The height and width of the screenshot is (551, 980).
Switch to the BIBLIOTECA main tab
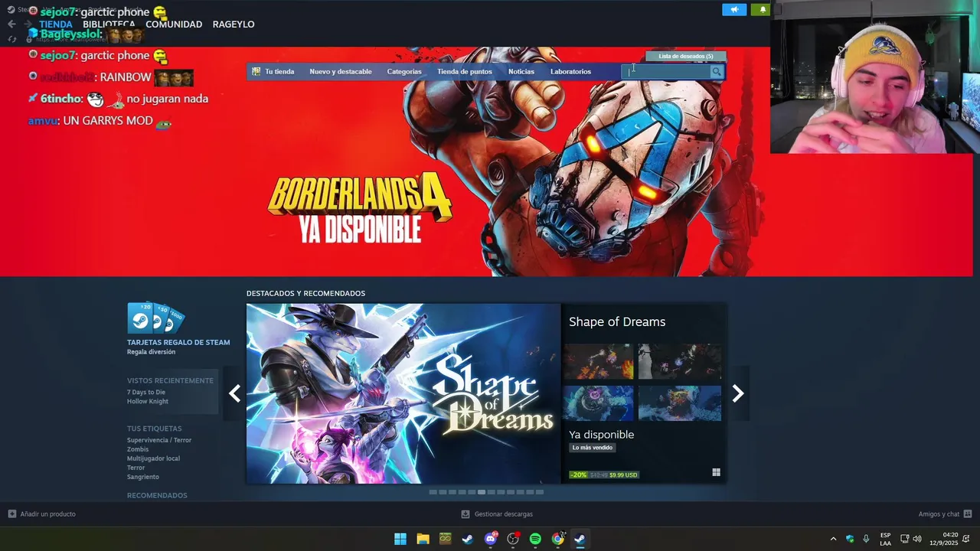[x=109, y=24]
